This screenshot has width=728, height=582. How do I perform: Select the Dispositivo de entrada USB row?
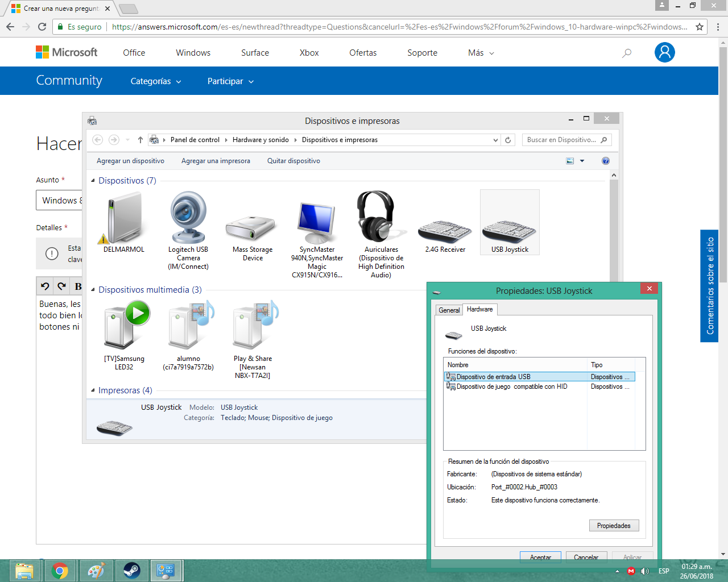[539, 377]
